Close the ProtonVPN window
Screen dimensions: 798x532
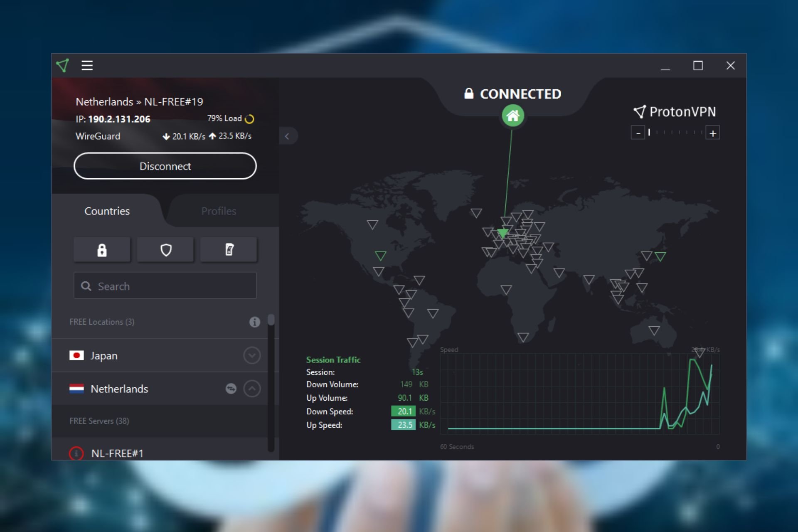(x=730, y=66)
